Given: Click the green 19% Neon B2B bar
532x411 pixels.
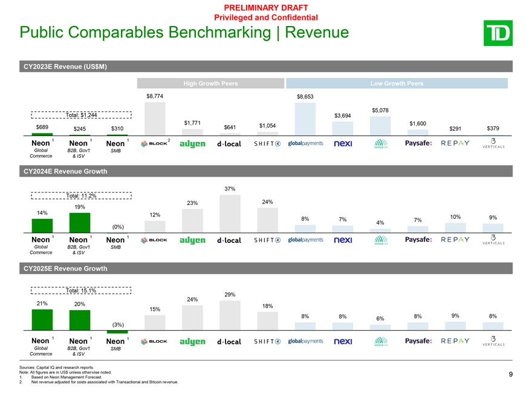Looking at the screenshot, I should [80, 223].
